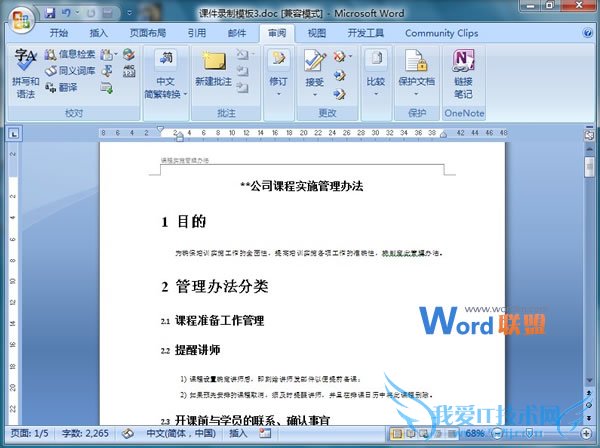
Task: Click 字数: 2,265 word count
Action: point(85,433)
